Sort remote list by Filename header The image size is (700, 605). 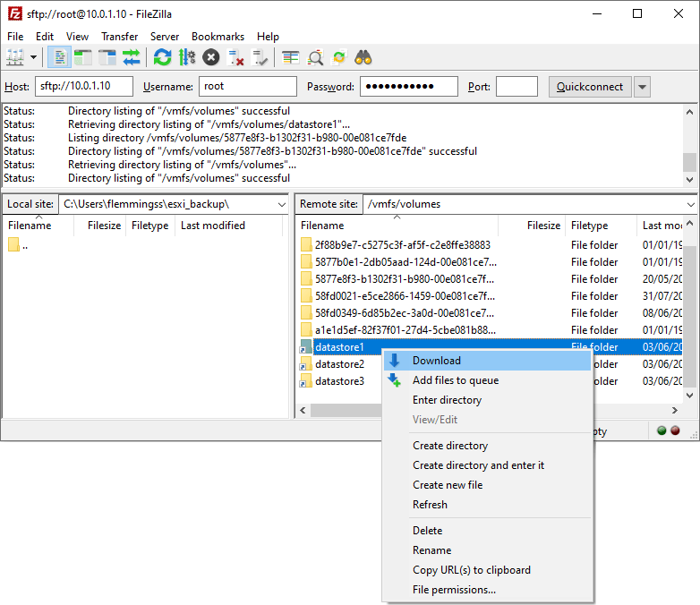point(322,226)
